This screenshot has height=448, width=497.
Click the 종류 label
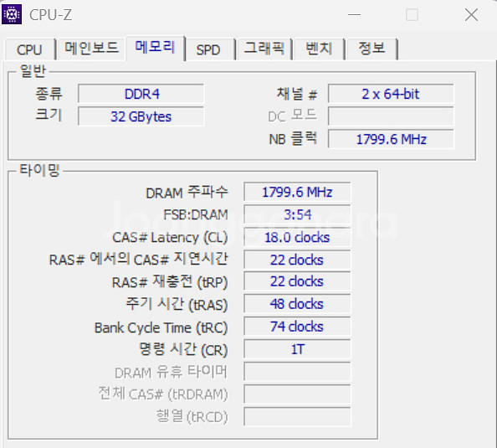coord(49,94)
